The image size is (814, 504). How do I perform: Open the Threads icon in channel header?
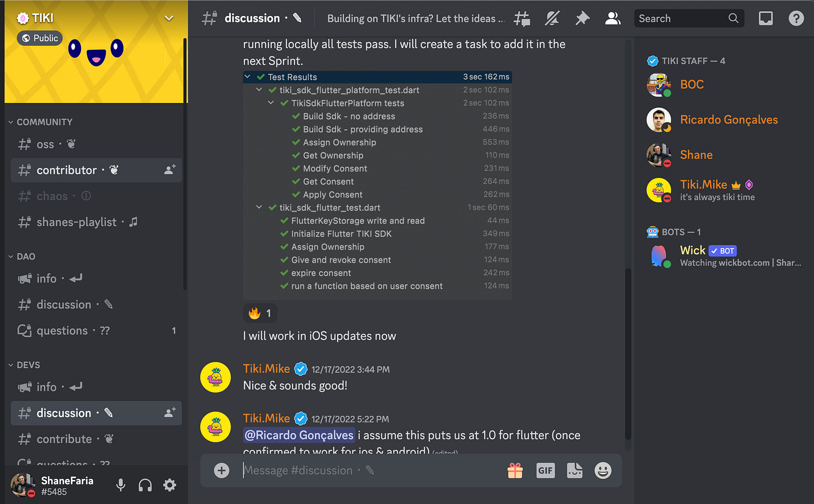[x=522, y=19]
